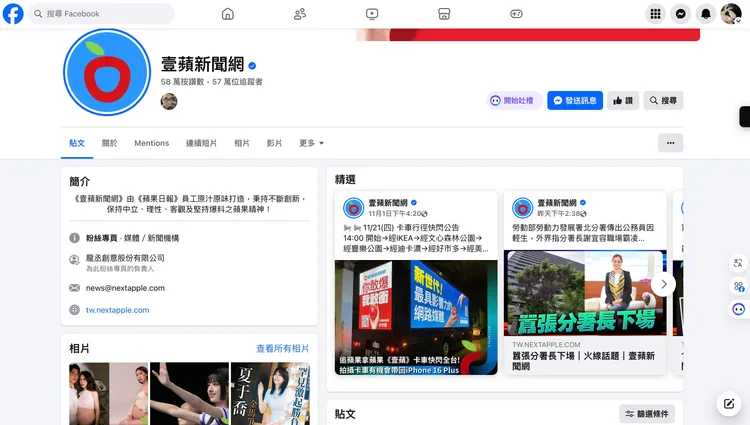Open the Marketplace icon
The image size is (750, 425).
tap(444, 14)
